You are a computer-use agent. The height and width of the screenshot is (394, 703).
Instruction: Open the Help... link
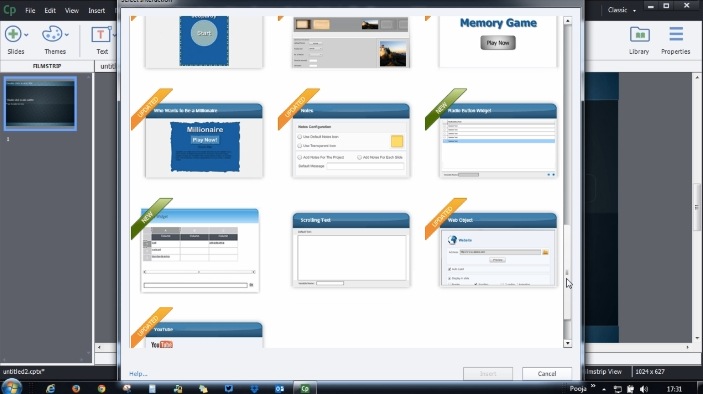[x=138, y=373]
